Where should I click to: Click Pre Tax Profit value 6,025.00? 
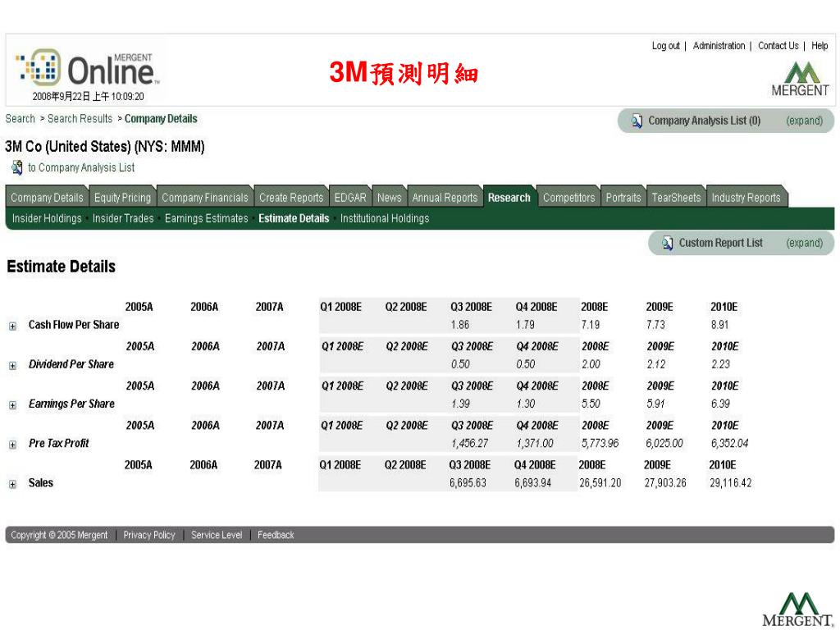click(x=664, y=444)
